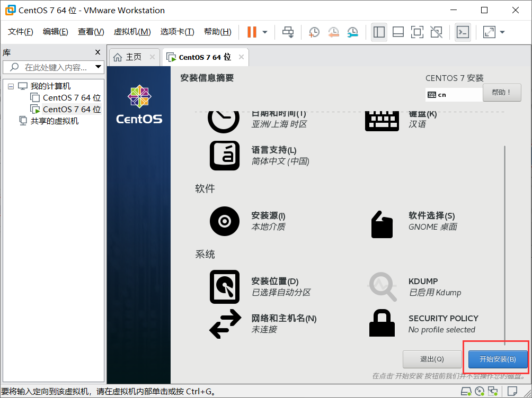The image size is (532, 398).
Task: Open the power options dropdown arrow
Action: point(265,32)
